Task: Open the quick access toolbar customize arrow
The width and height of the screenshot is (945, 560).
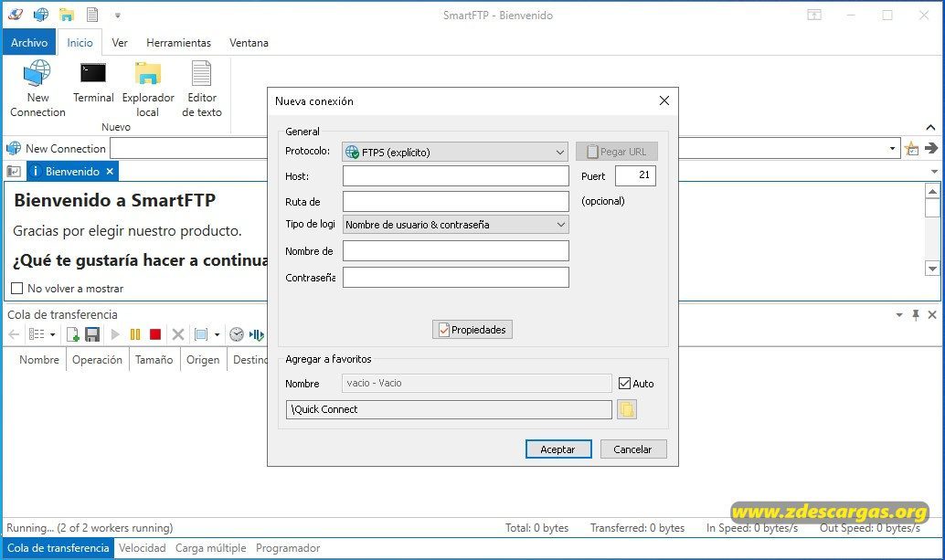Action: click(118, 15)
